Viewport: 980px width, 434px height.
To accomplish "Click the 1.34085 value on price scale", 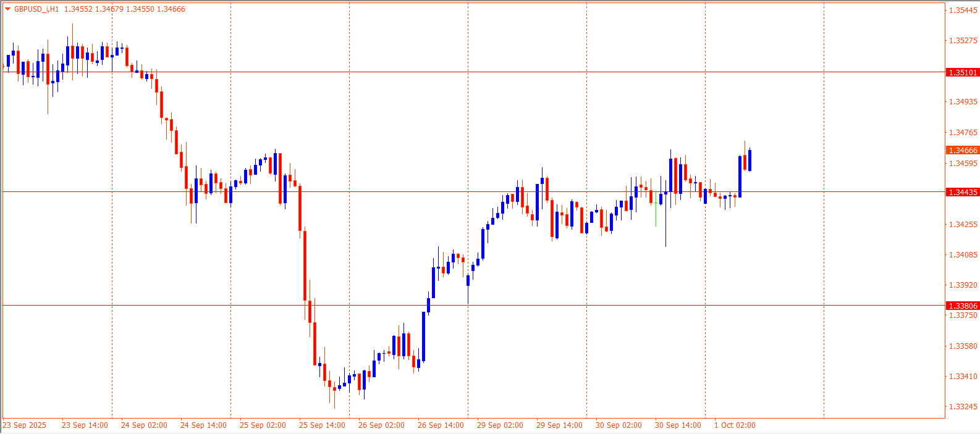I will pyautogui.click(x=963, y=255).
